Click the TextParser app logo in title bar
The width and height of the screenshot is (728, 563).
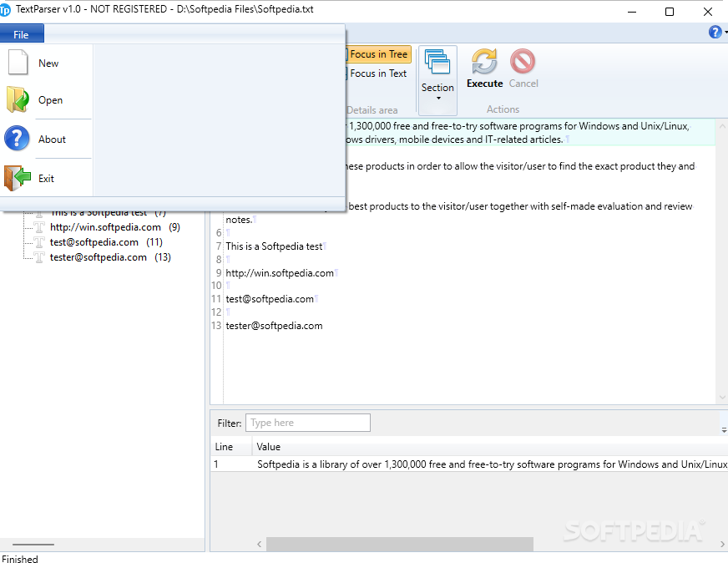5,10
